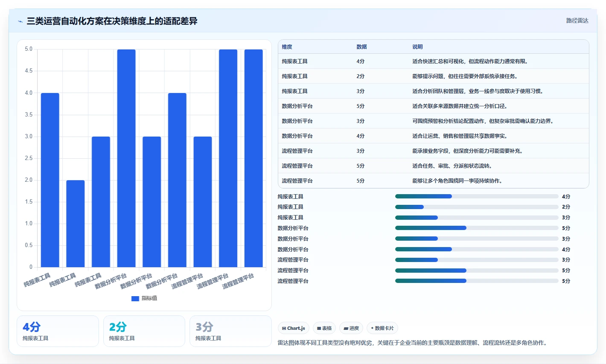Select the title 三类运营自动化方案在决策维度上的适配差异
This screenshot has height=364, width=606.
click(112, 21)
